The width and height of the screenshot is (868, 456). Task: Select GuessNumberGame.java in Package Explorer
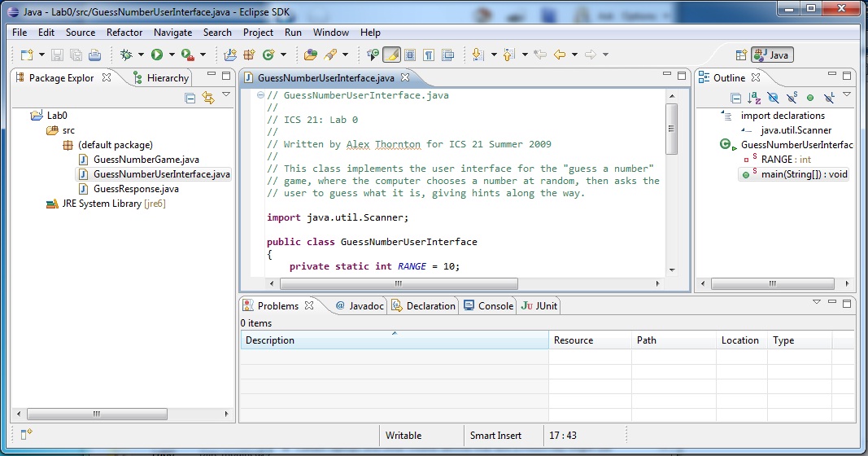146,160
